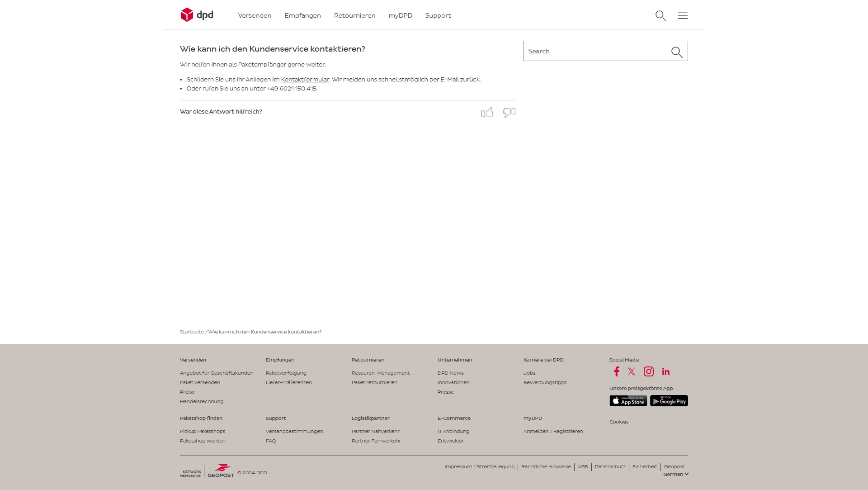This screenshot has height=490, width=868.
Task: Click the App Store download badge
Action: coord(628,401)
